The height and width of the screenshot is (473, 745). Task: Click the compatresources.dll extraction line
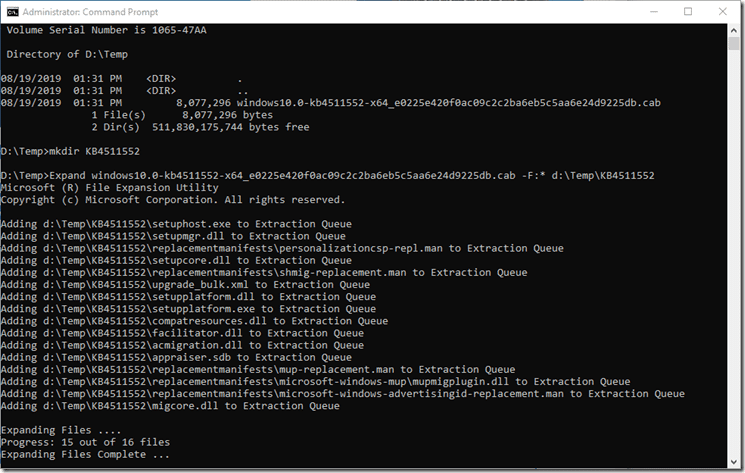point(194,321)
